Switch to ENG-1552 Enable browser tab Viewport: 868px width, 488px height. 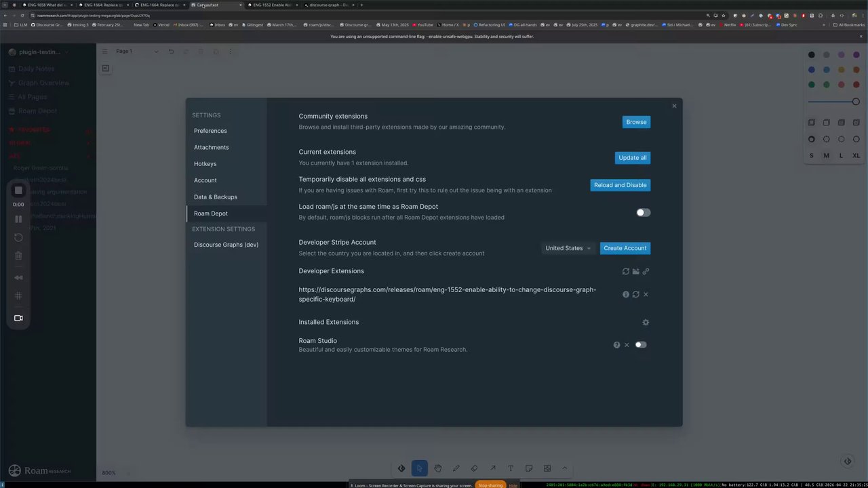click(273, 5)
